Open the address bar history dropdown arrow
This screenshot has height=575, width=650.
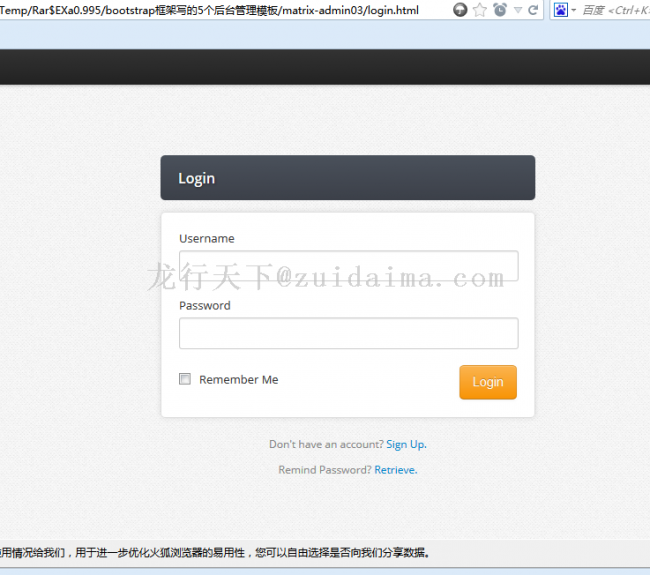517,10
